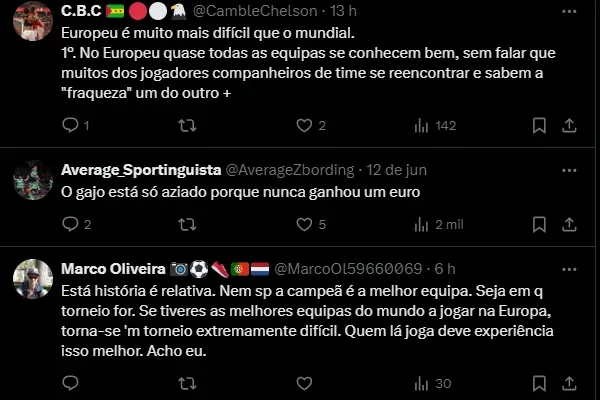Like C.B.C's tweet
The image size is (600, 400).
point(305,126)
